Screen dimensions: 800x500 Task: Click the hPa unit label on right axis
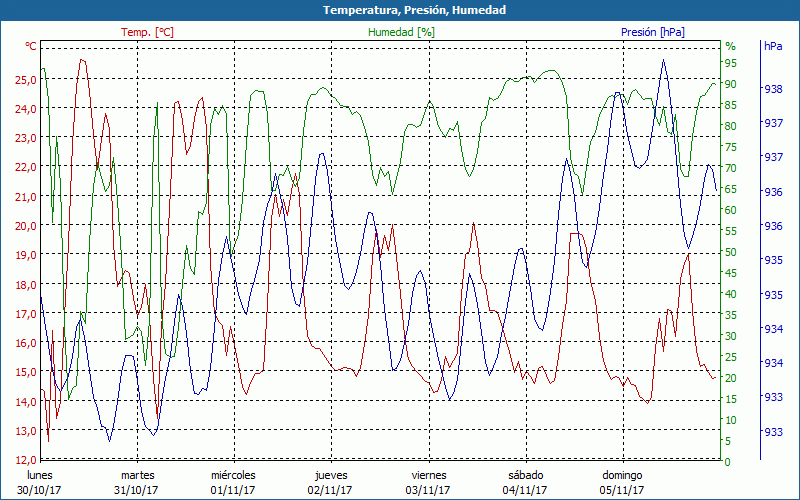pyautogui.click(x=773, y=46)
